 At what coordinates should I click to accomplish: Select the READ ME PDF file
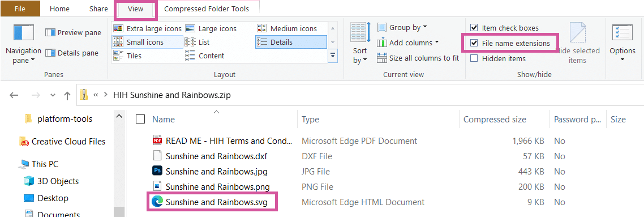(x=222, y=141)
